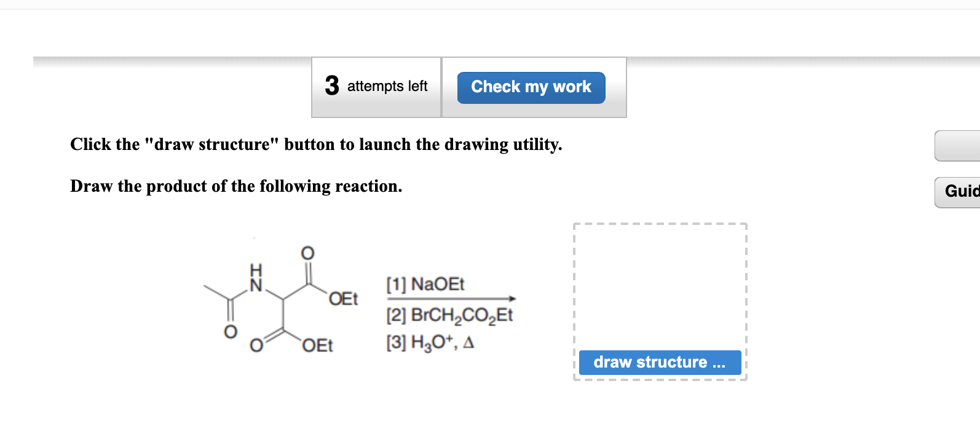Open the Guided solution panel
This screenshot has width=980, height=445.
pos(962,192)
